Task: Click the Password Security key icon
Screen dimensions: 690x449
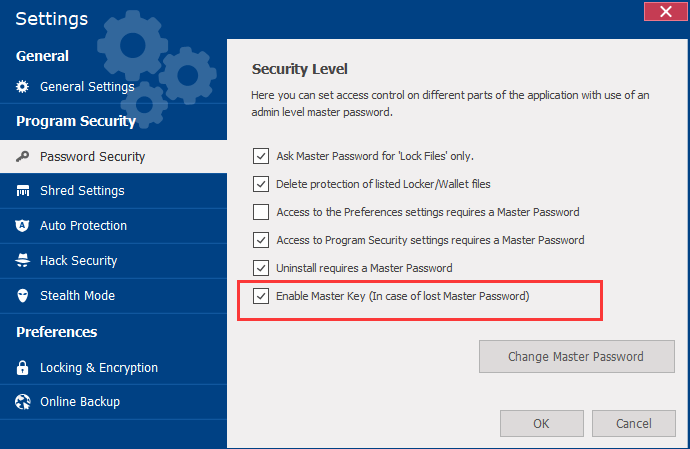Action: tap(23, 156)
